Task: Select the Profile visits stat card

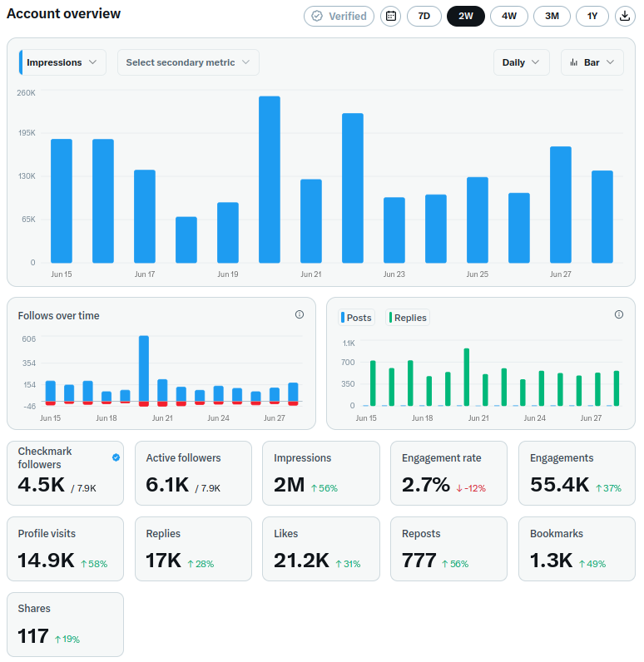Action: click(66, 549)
